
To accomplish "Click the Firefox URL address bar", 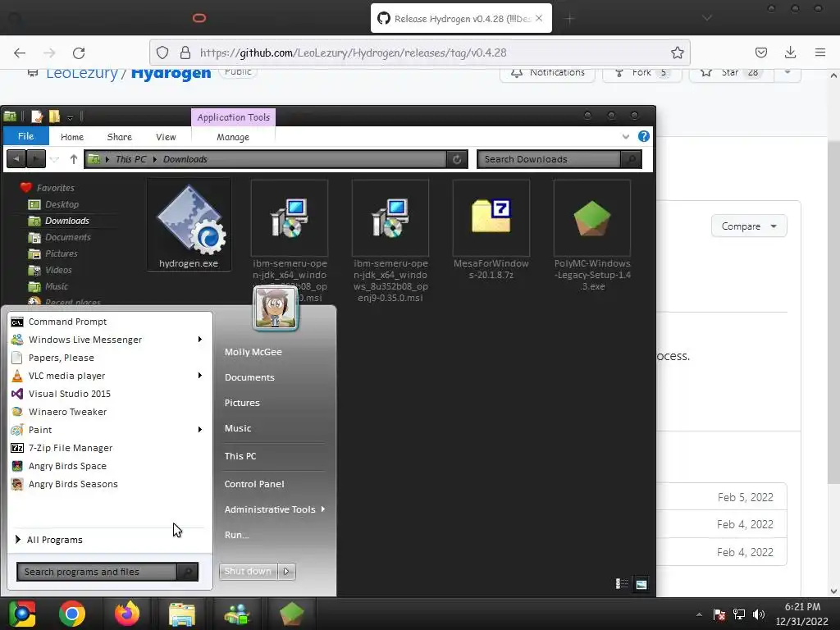I will pos(419,52).
